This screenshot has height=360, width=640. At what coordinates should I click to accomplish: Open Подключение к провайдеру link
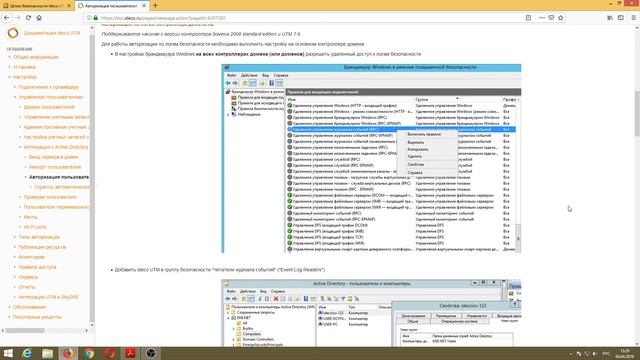[x=49, y=87]
